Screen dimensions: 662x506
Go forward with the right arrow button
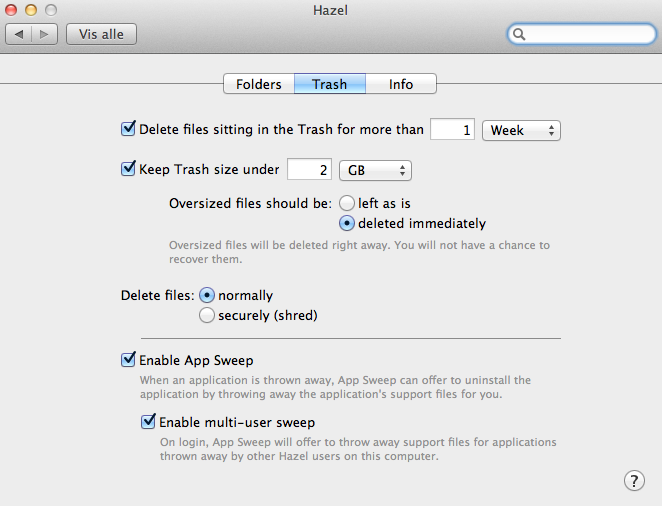(x=44, y=34)
